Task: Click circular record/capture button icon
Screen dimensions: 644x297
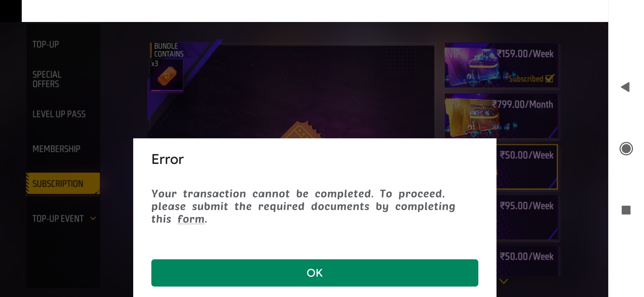Action: [626, 148]
